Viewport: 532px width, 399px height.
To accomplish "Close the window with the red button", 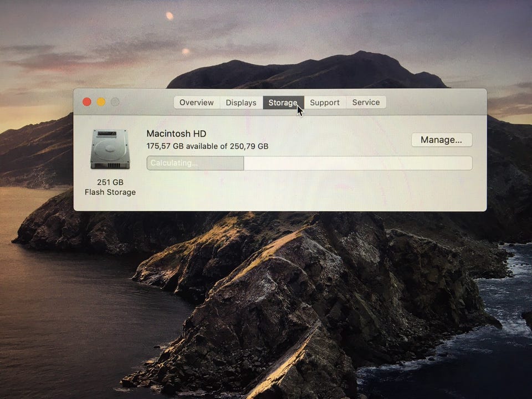I will [87, 102].
